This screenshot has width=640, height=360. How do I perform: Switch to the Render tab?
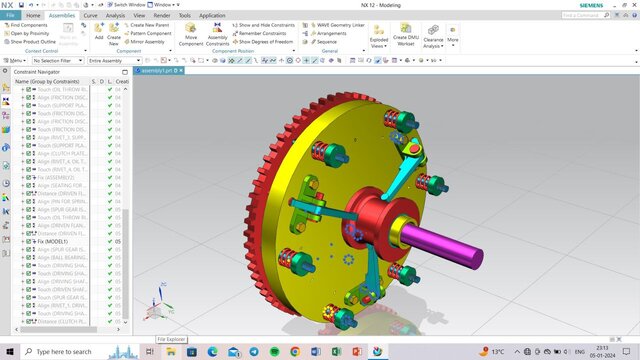pyautogui.click(x=162, y=16)
